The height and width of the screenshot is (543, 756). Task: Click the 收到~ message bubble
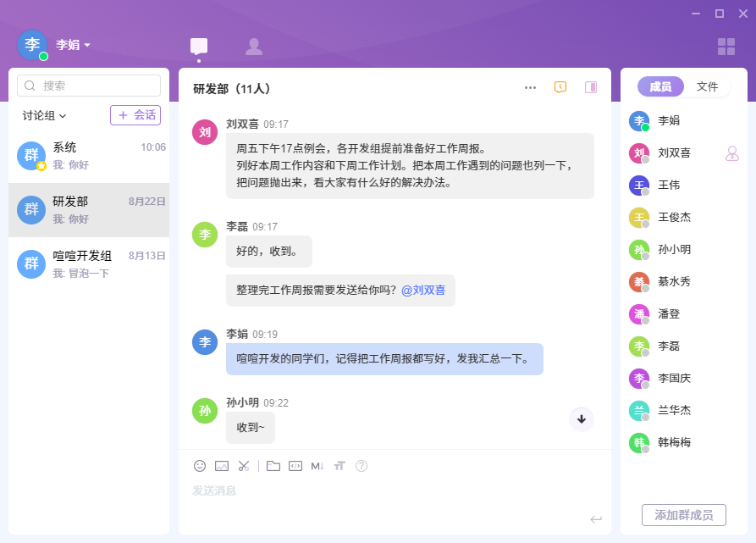coord(251,427)
